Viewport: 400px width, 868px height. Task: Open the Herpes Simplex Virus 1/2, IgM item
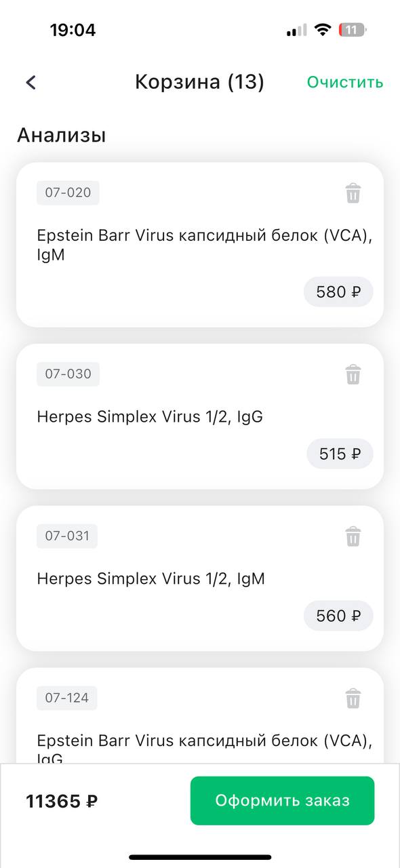point(200,578)
